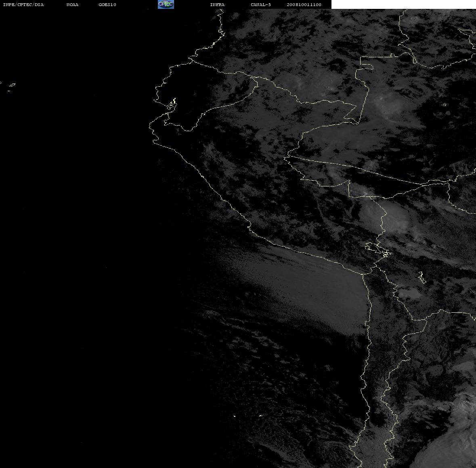Screen dimensions: 476x468
Task: Select the small lake outline southeast of Titicaca
Action: pyautogui.click(x=421, y=277)
